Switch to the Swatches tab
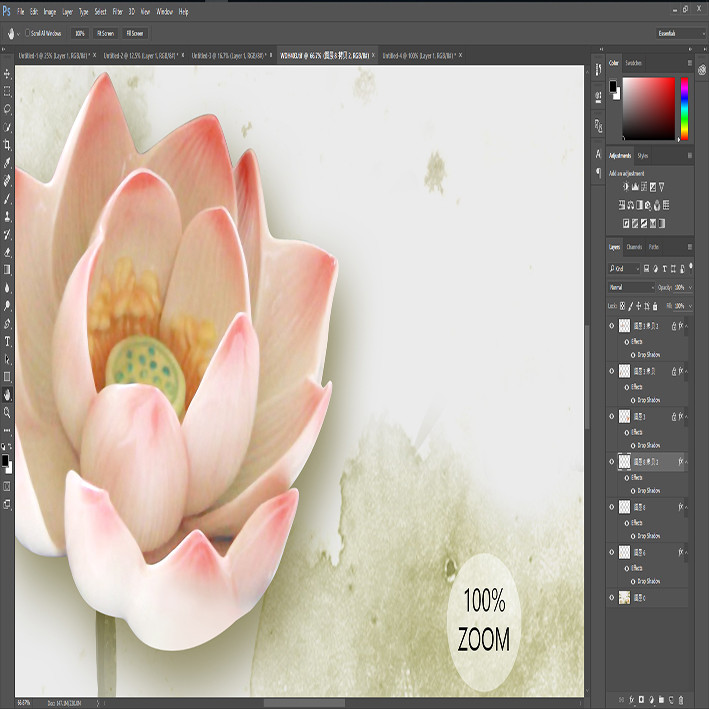The height and width of the screenshot is (709, 709). [633, 63]
